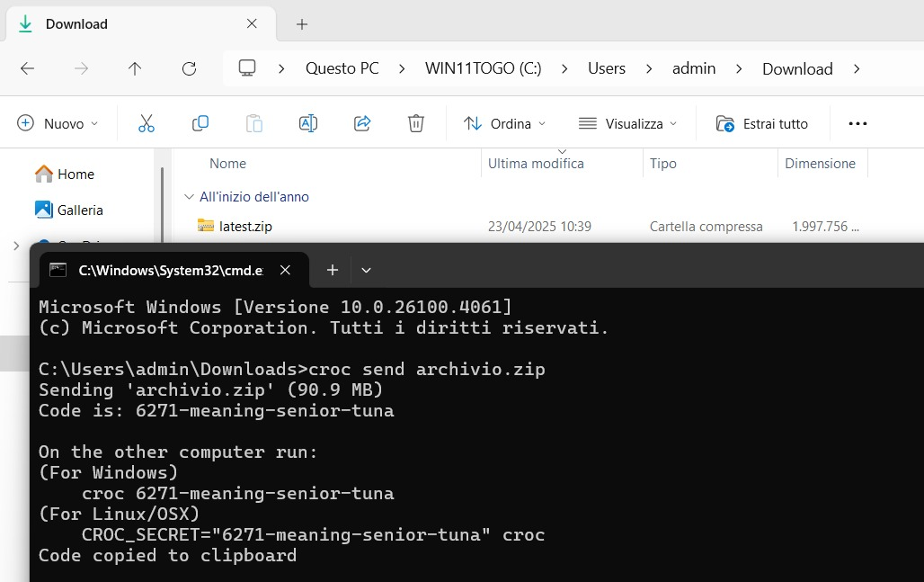The image size is (924, 582).
Task: Click the Home icon in sidebar
Action: tap(44, 174)
